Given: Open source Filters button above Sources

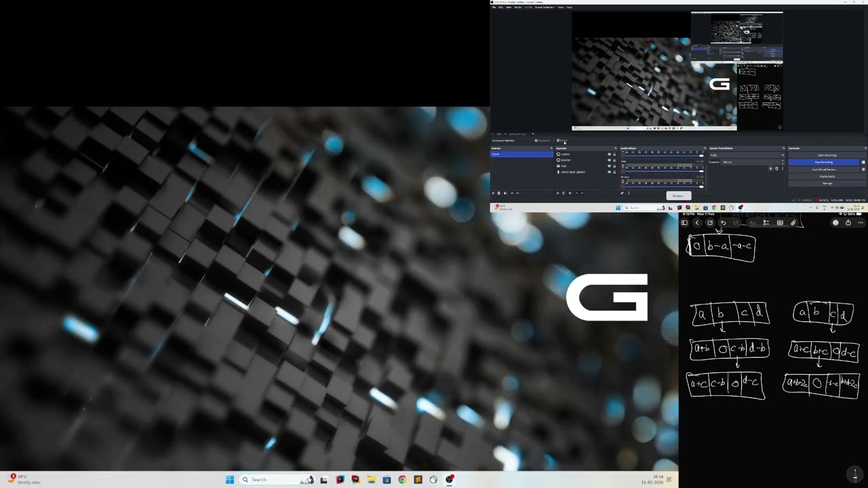Looking at the screenshot, I should coord(562,140).
